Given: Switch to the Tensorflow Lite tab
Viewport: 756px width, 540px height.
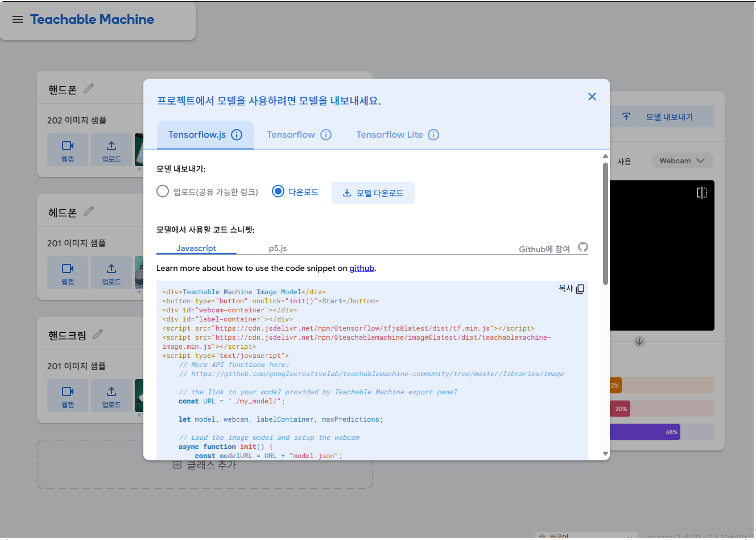Looking at the screenshot, I should (398, 135).
